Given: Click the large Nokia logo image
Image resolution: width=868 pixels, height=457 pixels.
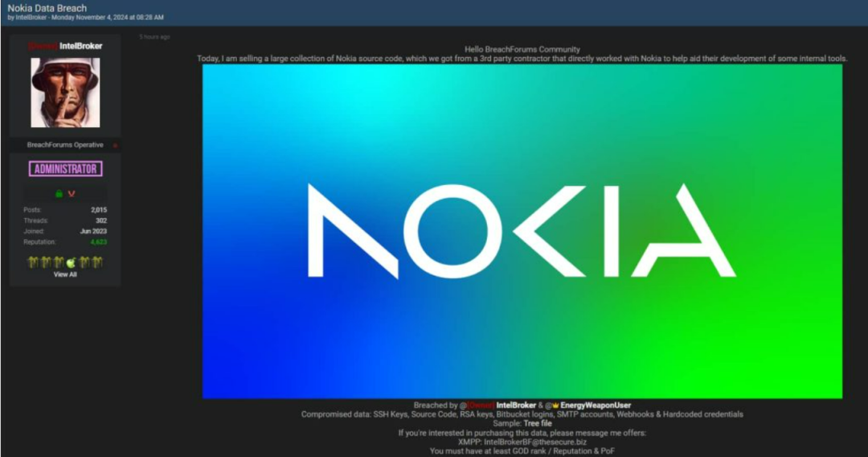Looking at the screenshot, I should coord(522,231).
